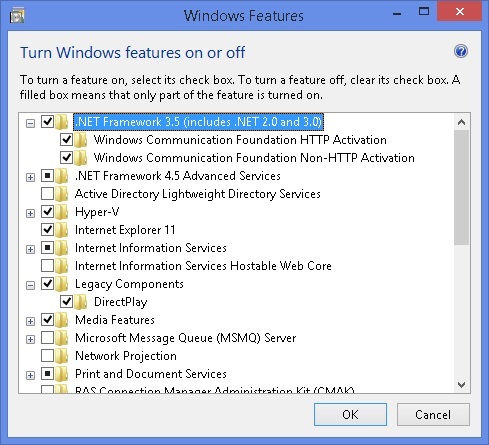Click the folder icon next to DirectPlay
The width and height of the screenshot is (489, 445).
(81, 302)
